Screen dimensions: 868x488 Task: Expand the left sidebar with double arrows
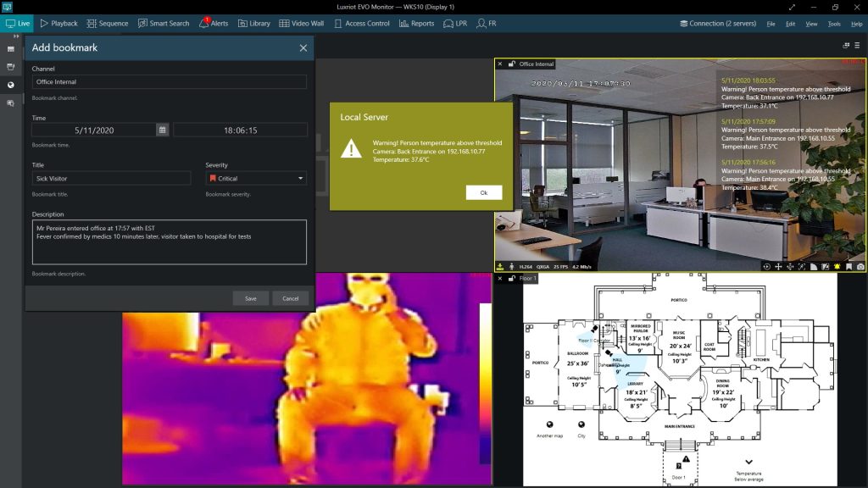(x=17, y=36)
